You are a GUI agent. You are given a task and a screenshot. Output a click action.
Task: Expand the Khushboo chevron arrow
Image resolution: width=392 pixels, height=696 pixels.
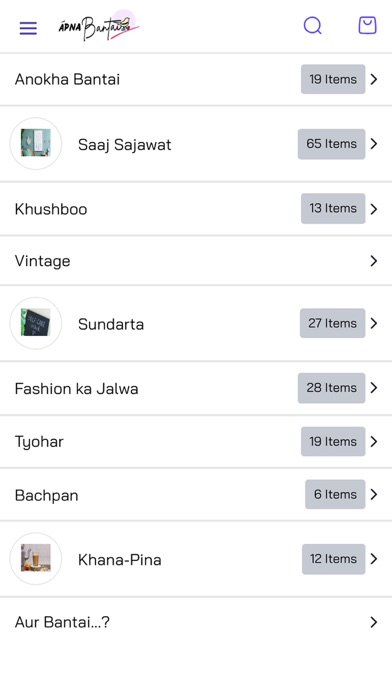[x=374, y=209]
